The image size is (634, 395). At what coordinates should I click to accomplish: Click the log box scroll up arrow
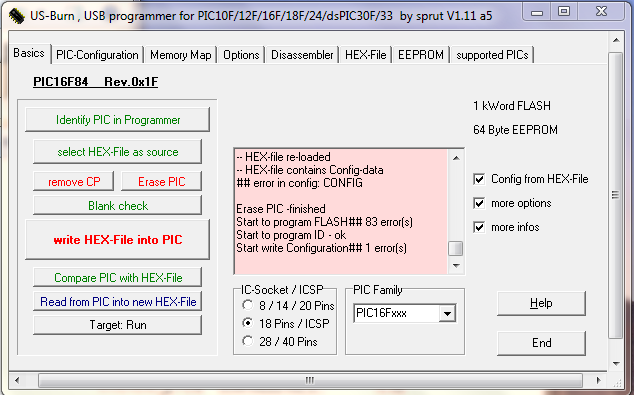pos(456,158)
